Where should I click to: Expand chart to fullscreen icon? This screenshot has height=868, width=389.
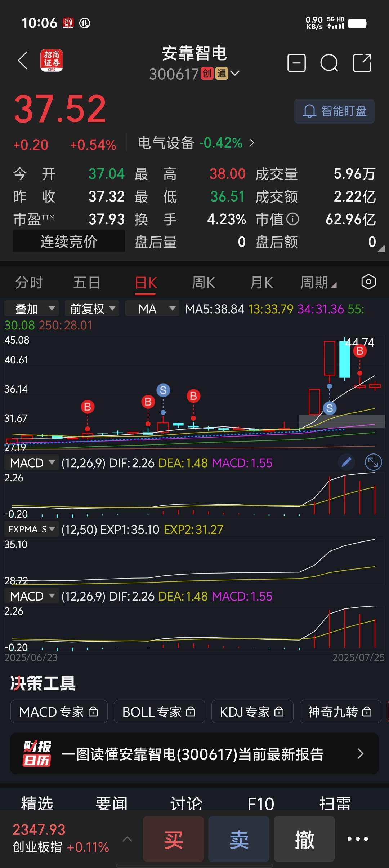click(373, 462)
